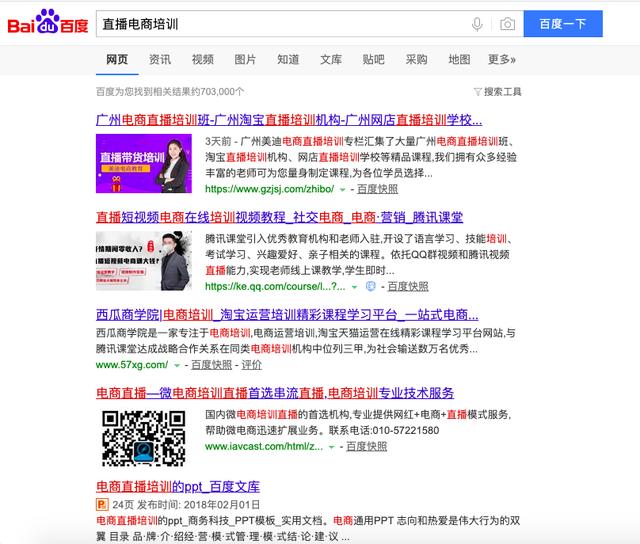
Task: Open 百度快照 for ke.qq.com result
Action: (x=408, y=286)
